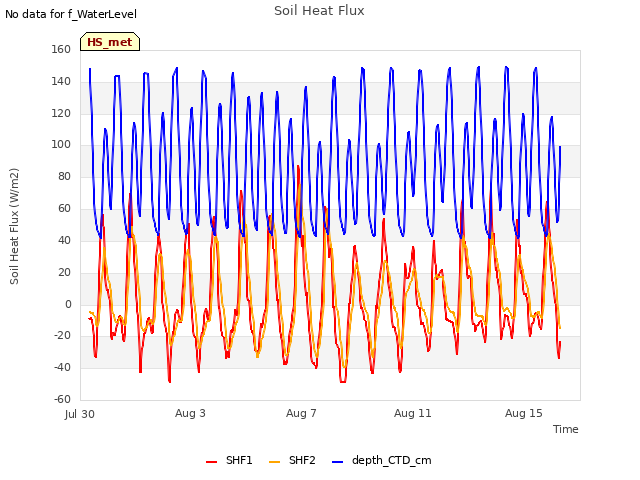640x480 pixels.
Task: Click the Time axis label
Action: pos(566,429)
